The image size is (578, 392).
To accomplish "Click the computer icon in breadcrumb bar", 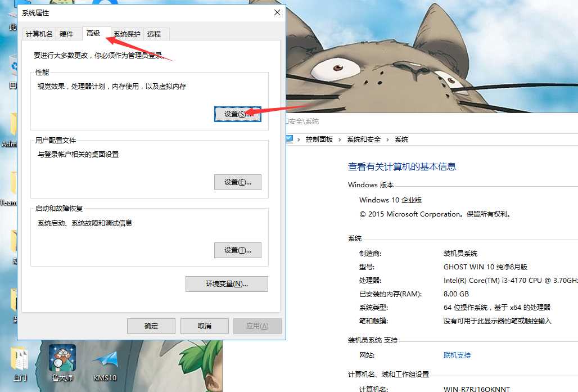I will click(x=290, y=139).
